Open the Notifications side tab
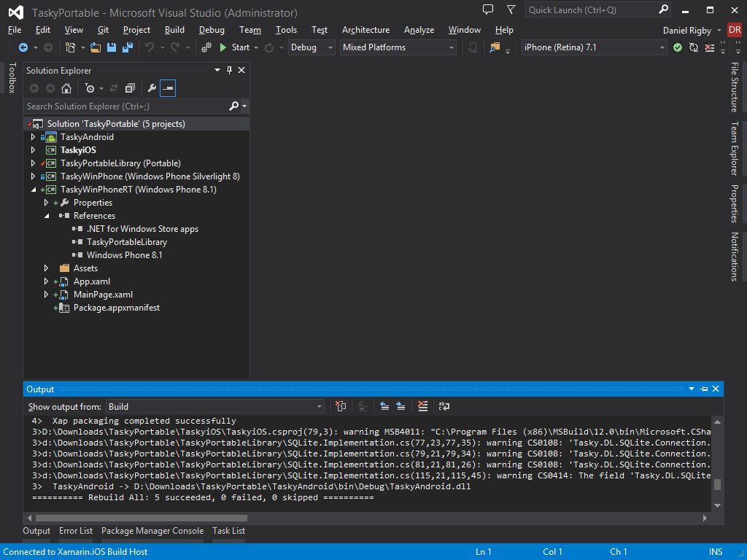This screenshot has height=560, width=747. 735,256
